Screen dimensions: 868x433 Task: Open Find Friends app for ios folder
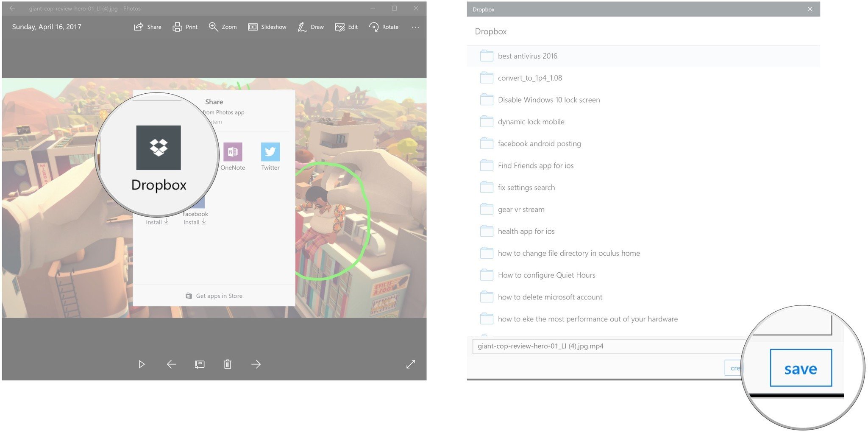[x=643, y=165]
